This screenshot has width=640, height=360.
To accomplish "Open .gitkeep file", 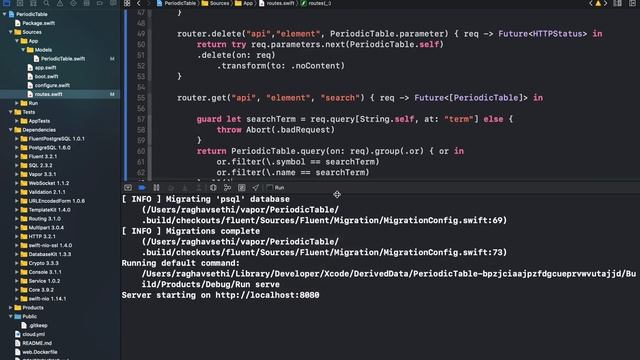I will 38,325.
